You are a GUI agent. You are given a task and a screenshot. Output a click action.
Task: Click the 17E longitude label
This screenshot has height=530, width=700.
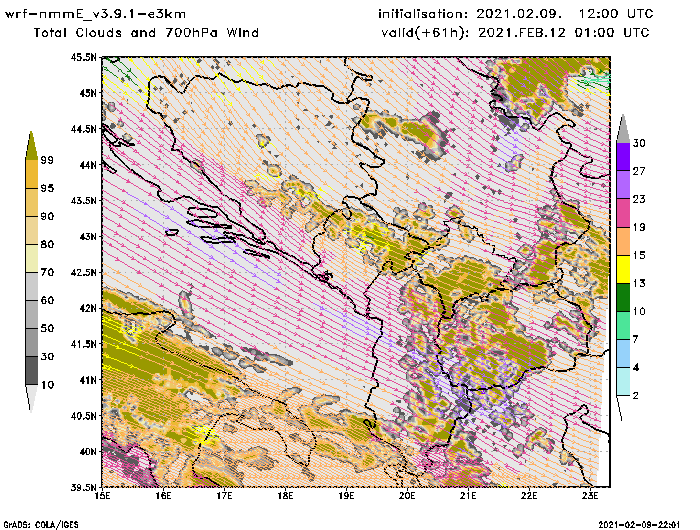click(x=225, y=496)
